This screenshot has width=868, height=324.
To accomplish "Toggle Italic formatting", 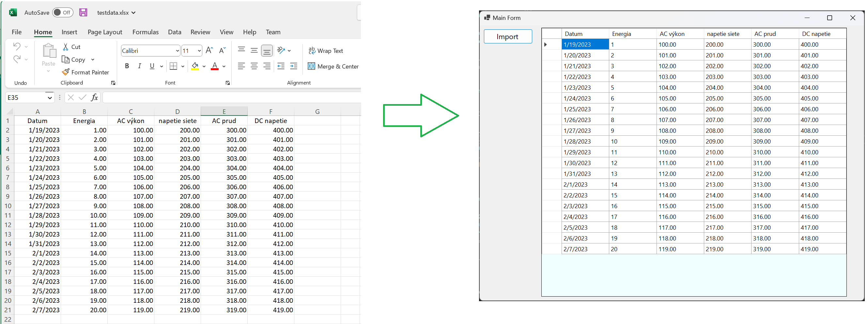I will (x=140, y=66).
